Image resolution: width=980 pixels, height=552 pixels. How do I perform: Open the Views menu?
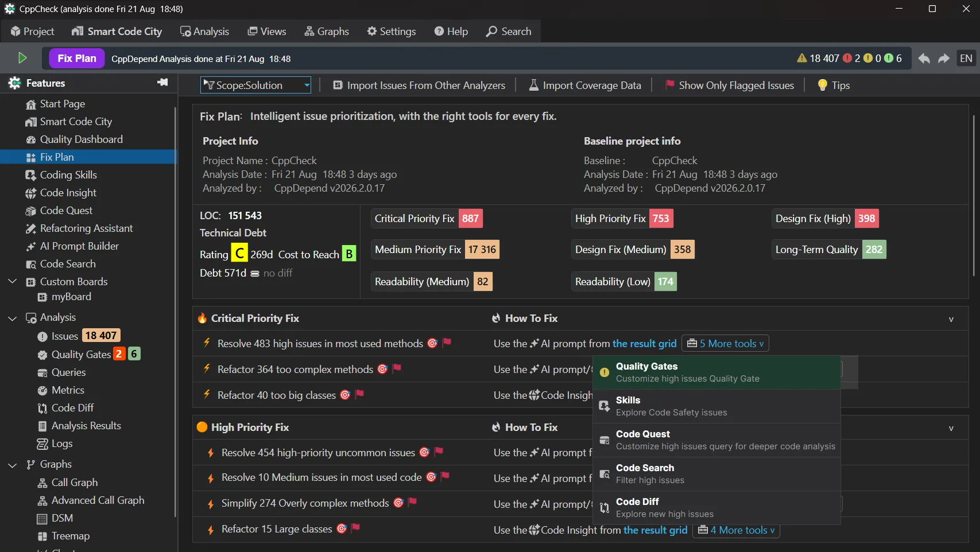tap(267, 31)
